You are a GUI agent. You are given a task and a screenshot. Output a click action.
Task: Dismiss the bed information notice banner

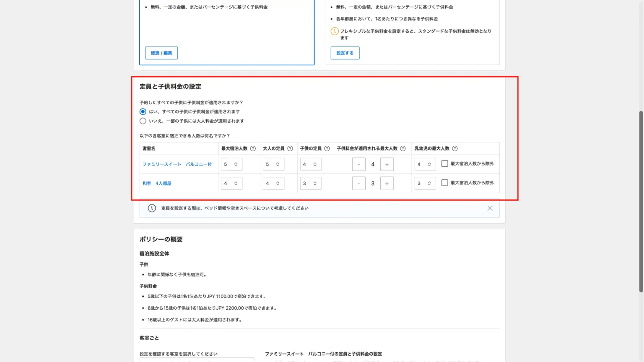[490, 208]
